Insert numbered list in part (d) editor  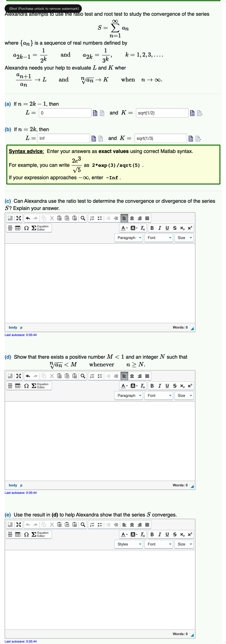[92, 376]
